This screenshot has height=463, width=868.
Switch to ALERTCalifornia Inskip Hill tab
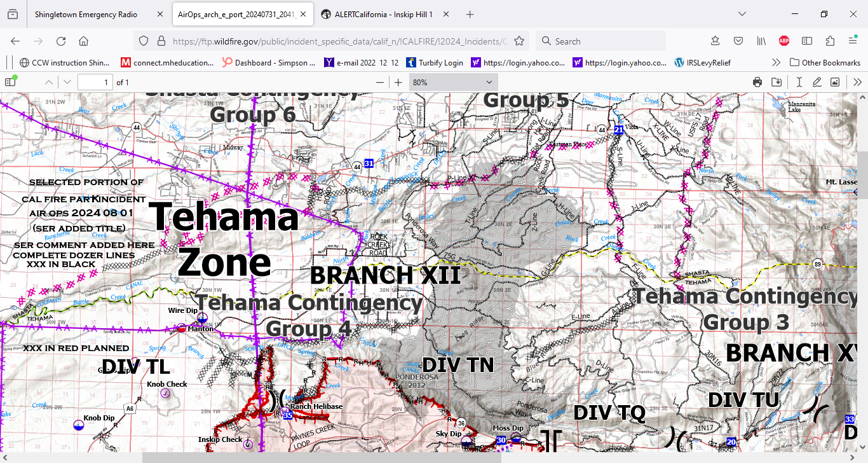point(384,14)
